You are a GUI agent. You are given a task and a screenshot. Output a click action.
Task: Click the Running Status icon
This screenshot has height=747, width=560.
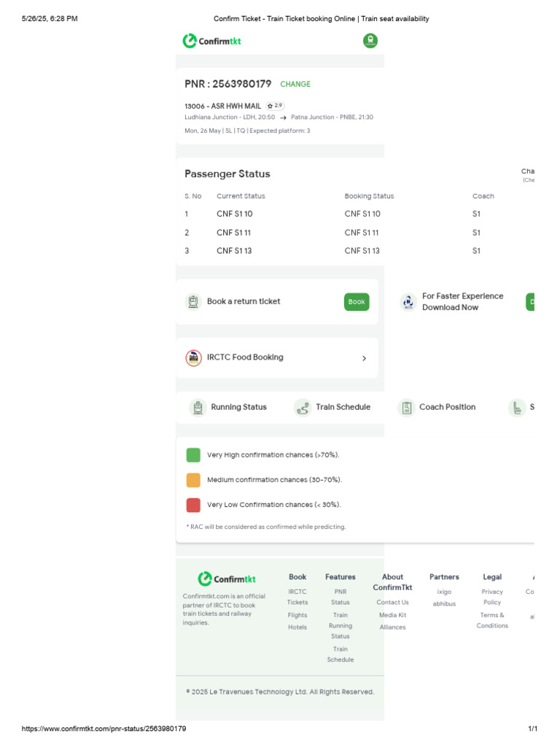tap(198, 407)
